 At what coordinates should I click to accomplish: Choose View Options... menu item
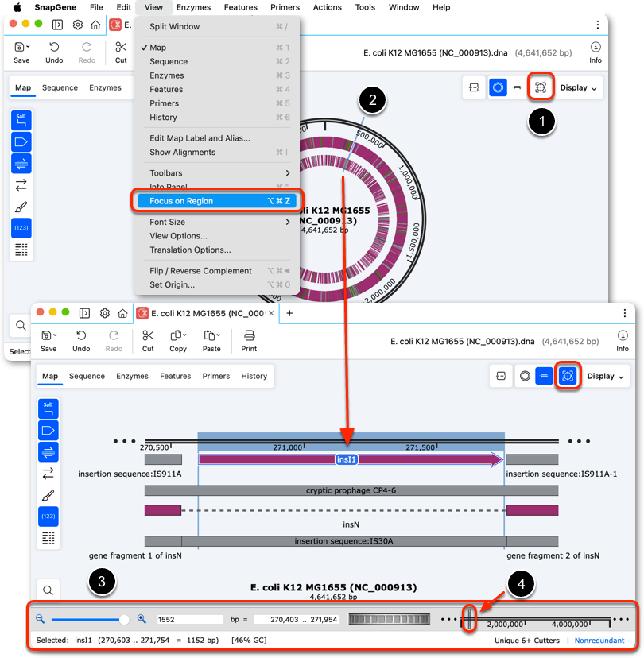[x=216, y=236]
